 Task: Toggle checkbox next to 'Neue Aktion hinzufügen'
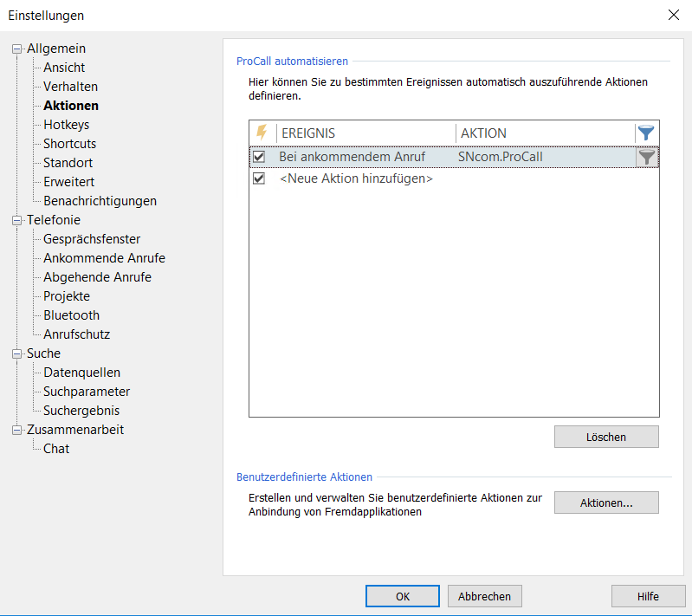(x=259, y=178)
